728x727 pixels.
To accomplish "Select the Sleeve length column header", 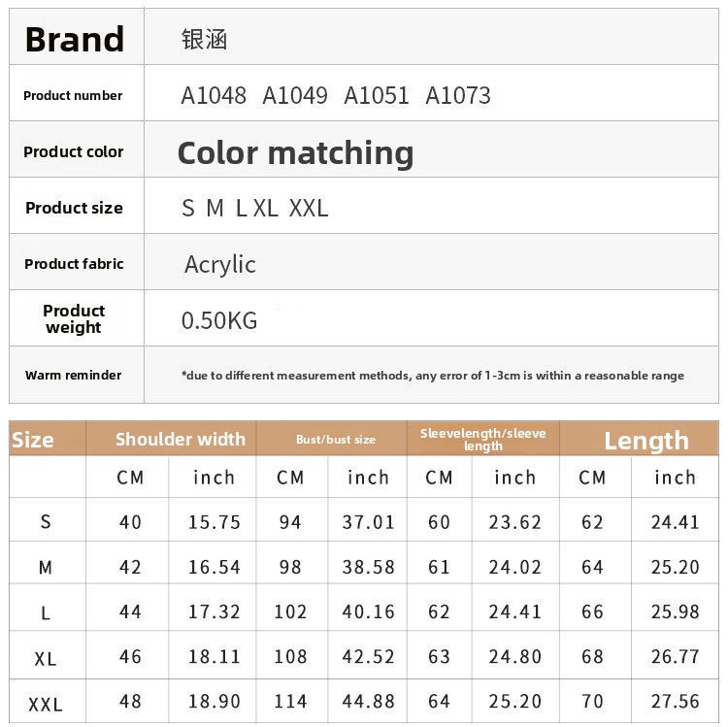I will pos(483,439).
